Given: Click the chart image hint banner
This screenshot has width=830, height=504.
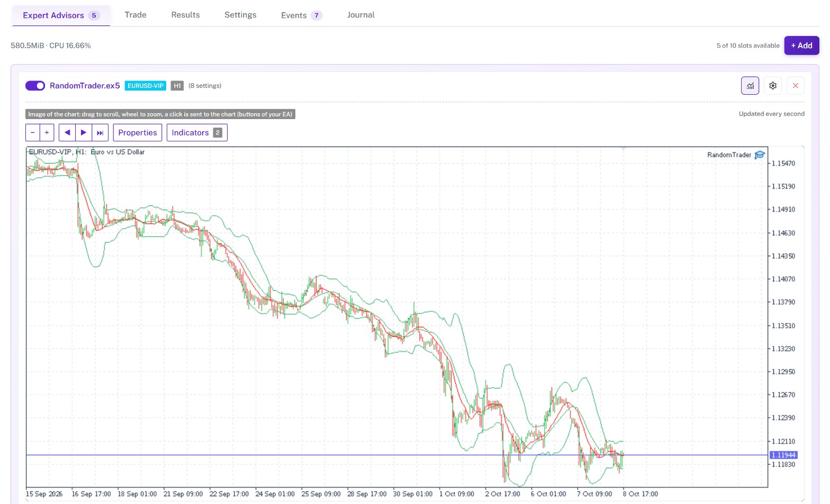Looking at the screenshot, I should pos(160,114).
